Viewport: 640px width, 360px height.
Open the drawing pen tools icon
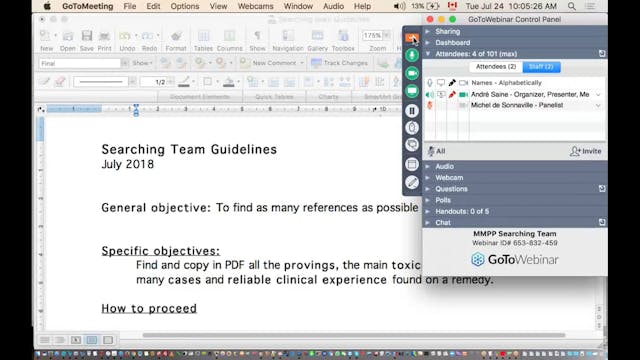click(412, 182)
